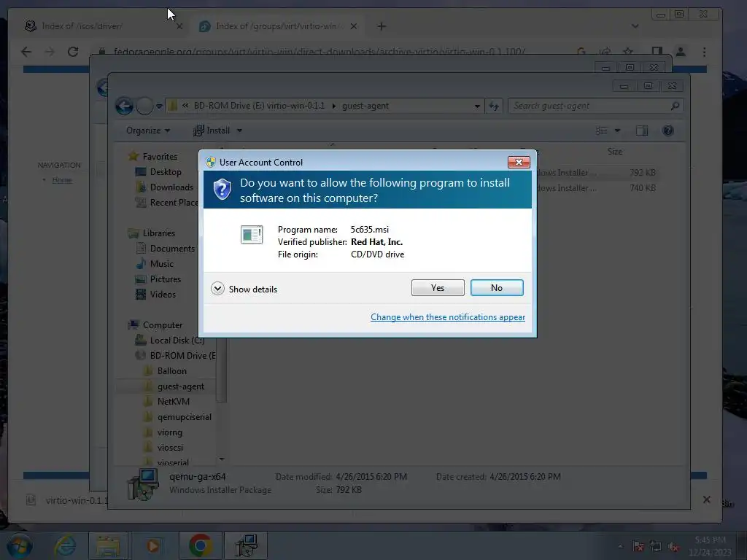Open the view options dropdown arrow
This screenshot has height=560, width=747.
617,131
